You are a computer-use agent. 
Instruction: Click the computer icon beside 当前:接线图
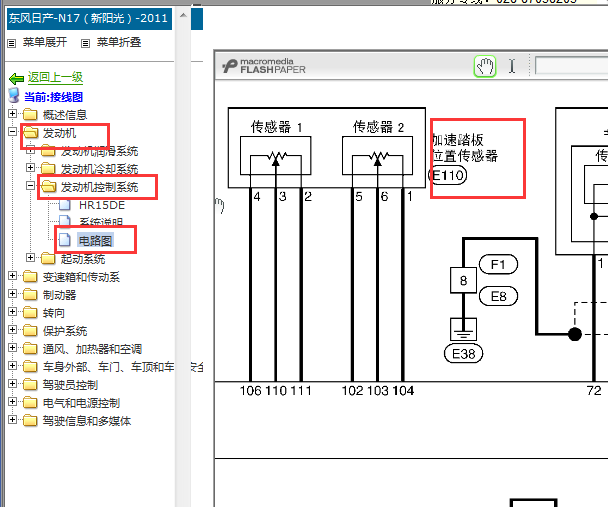pos(14,96)
